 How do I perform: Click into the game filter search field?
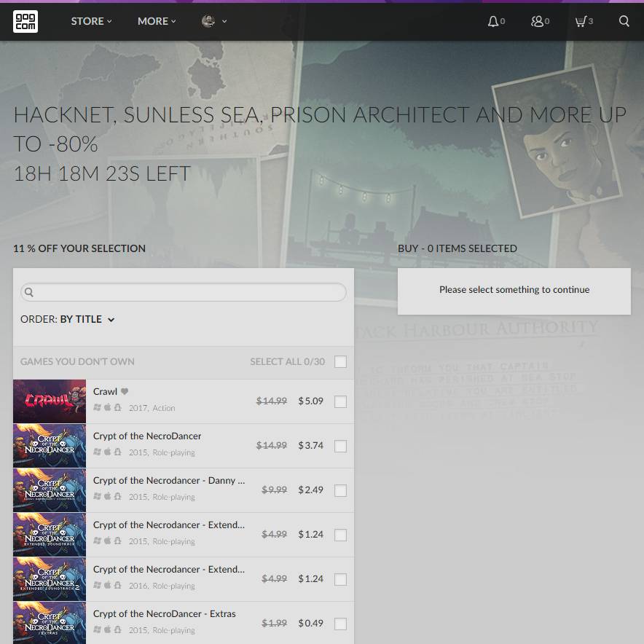(183, 292)
